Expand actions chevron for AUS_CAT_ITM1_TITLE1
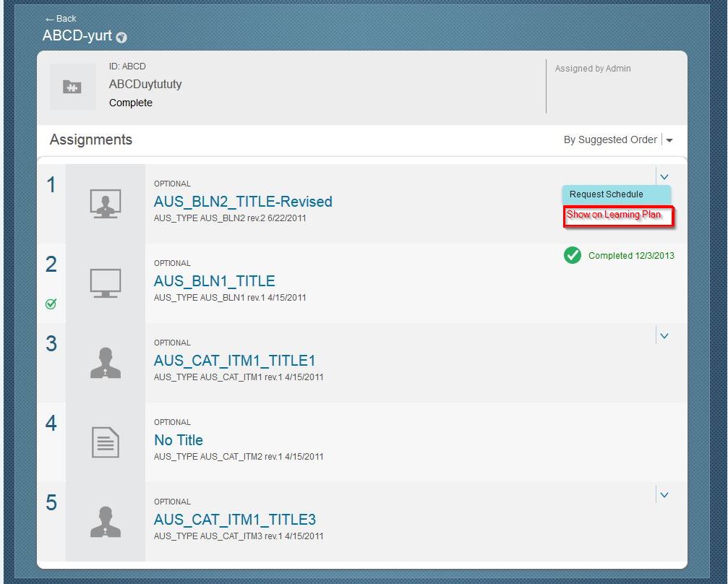 [664, 336]
